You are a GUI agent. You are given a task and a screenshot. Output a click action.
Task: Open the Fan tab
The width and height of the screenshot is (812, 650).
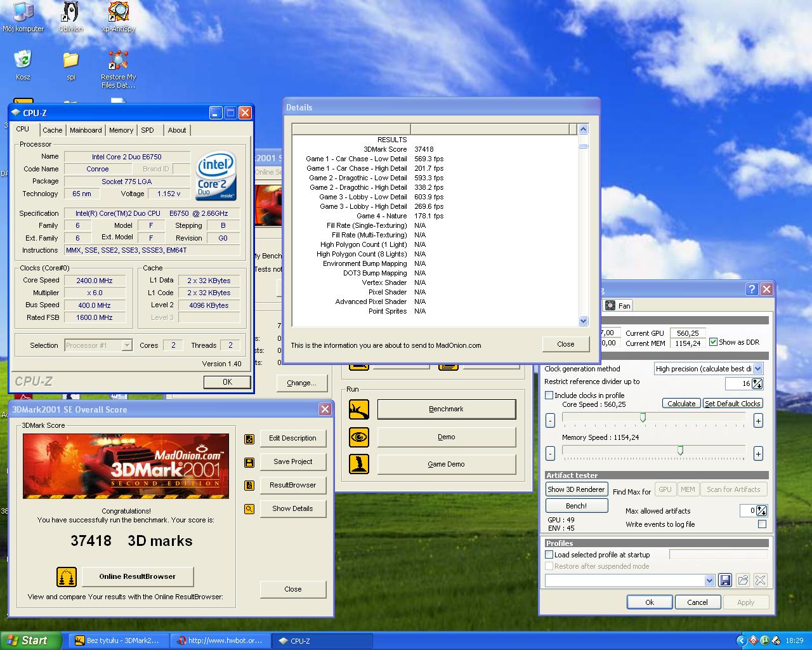coord(619,305)
